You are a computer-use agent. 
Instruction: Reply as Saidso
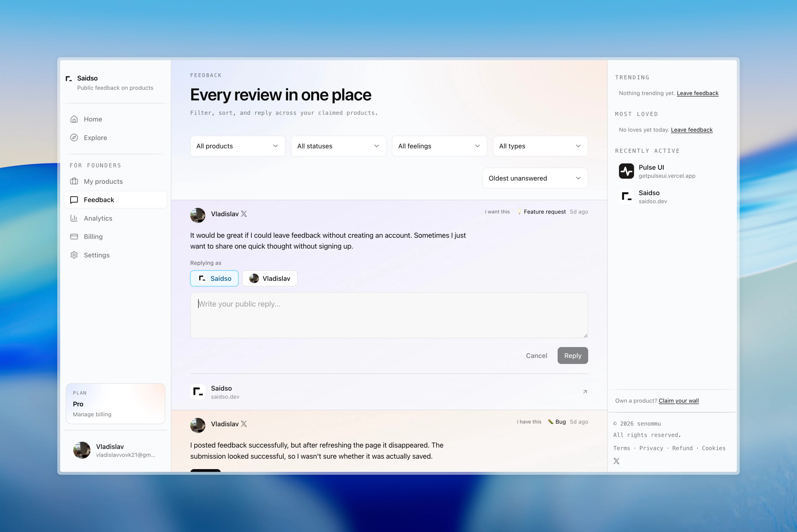tap(214, 279)
